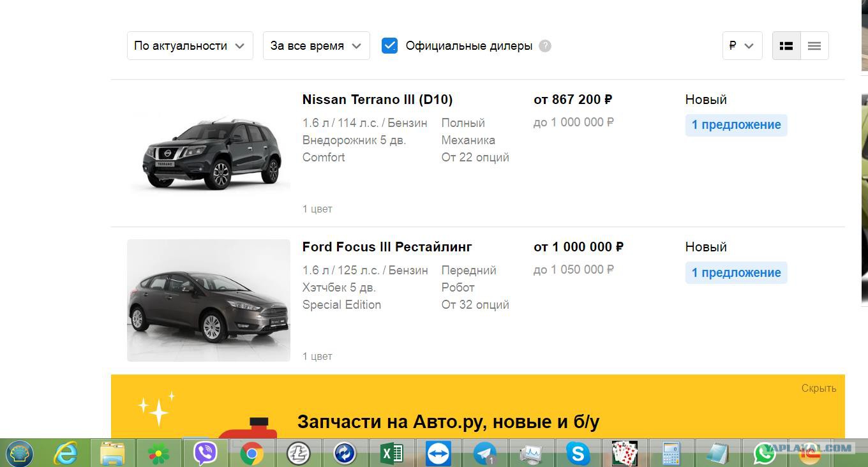Open Viber from the taskbar
This screenshot has width=868, height=467.
tap(205, 454)
